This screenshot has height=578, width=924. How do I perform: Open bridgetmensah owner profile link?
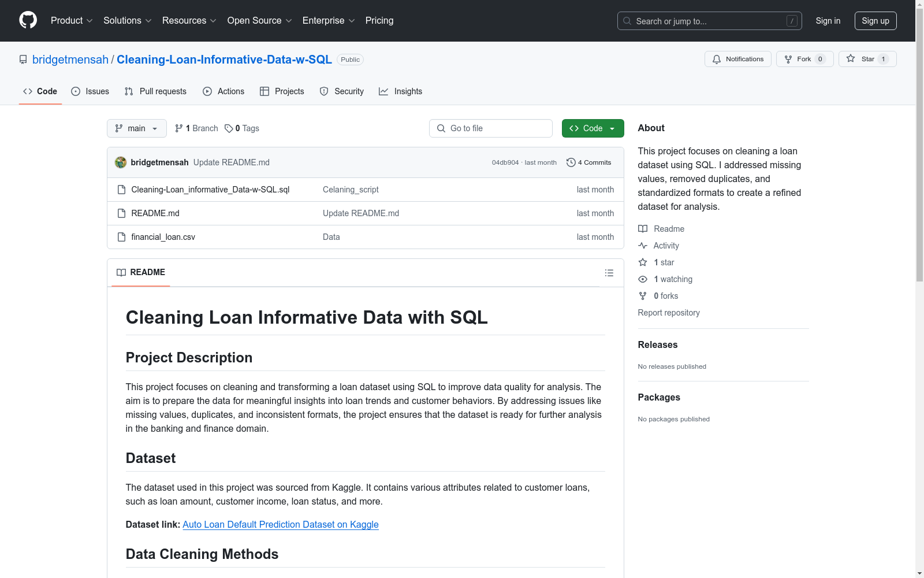[x=70, y=60]
